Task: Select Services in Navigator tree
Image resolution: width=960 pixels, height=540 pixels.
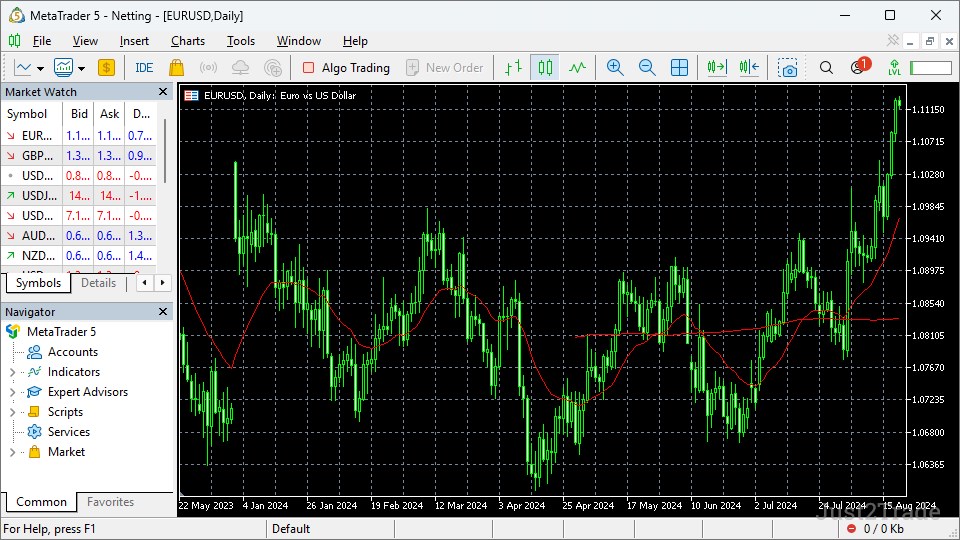Action: 59,432
